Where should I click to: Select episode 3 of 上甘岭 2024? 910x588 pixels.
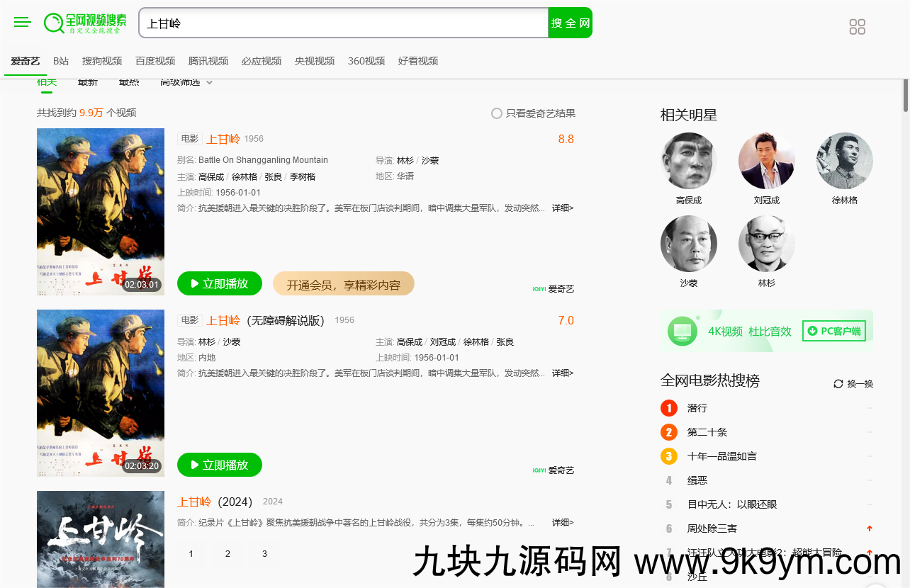point(264,553)
